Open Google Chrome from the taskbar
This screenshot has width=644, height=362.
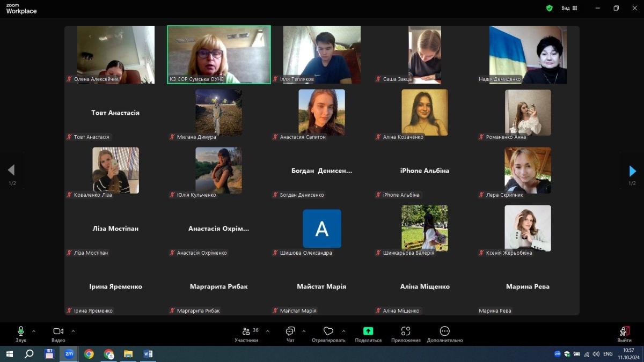(x=89, y=354)
